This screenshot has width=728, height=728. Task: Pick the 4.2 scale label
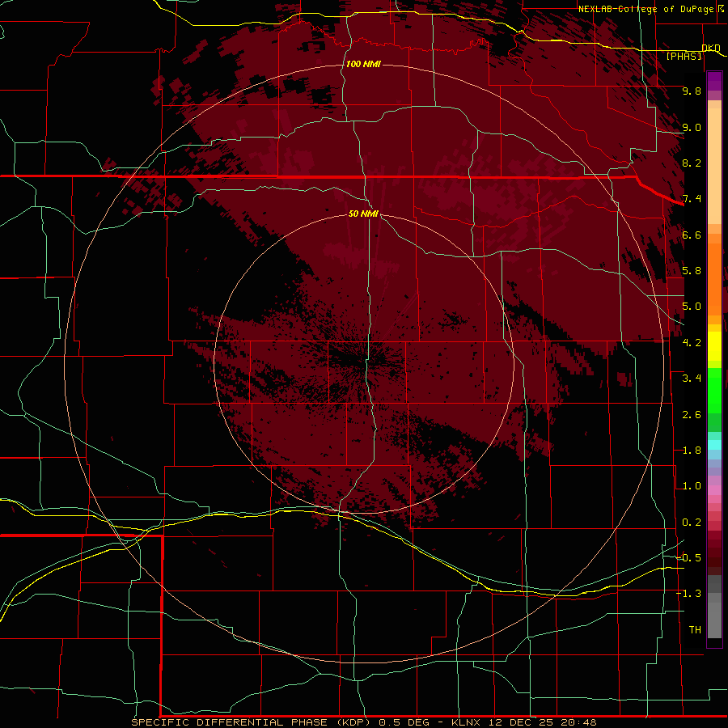692,343
